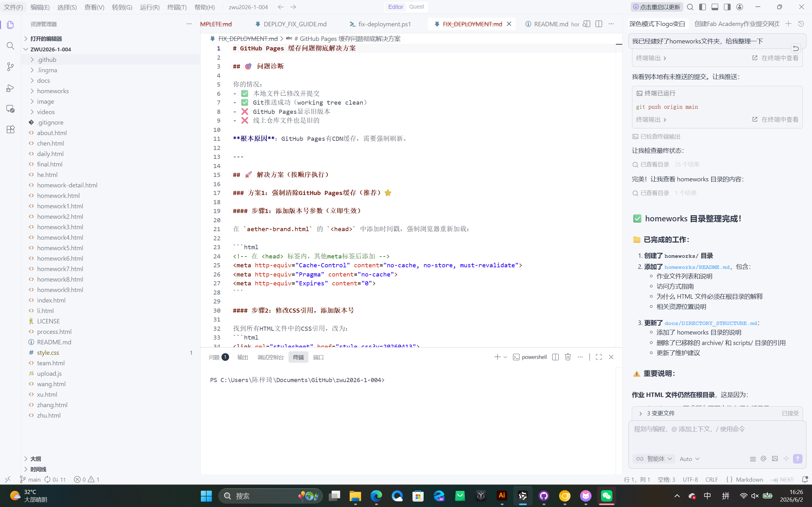812x507 pixels.
Task: Switch to Editor mode
Action: pos(396,7)
